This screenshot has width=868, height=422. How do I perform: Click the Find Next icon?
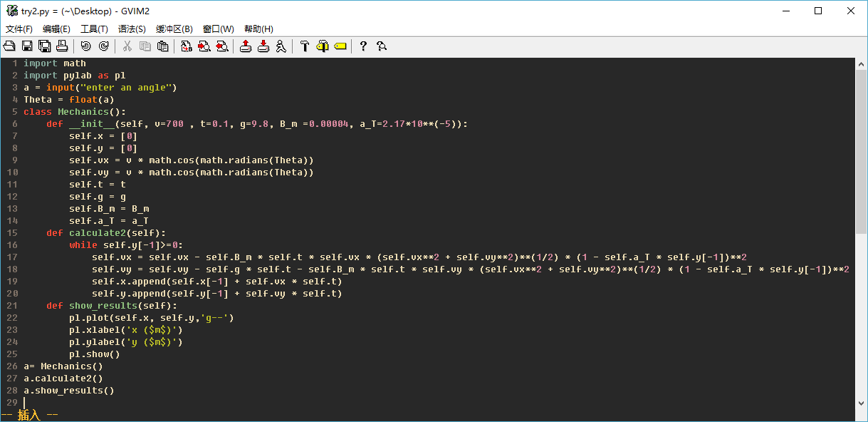[204, 46]
